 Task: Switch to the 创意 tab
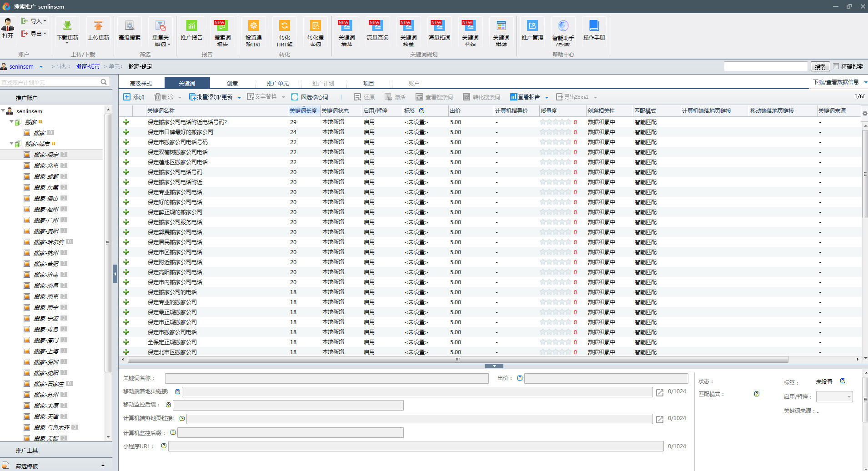[x=232, y=83]
